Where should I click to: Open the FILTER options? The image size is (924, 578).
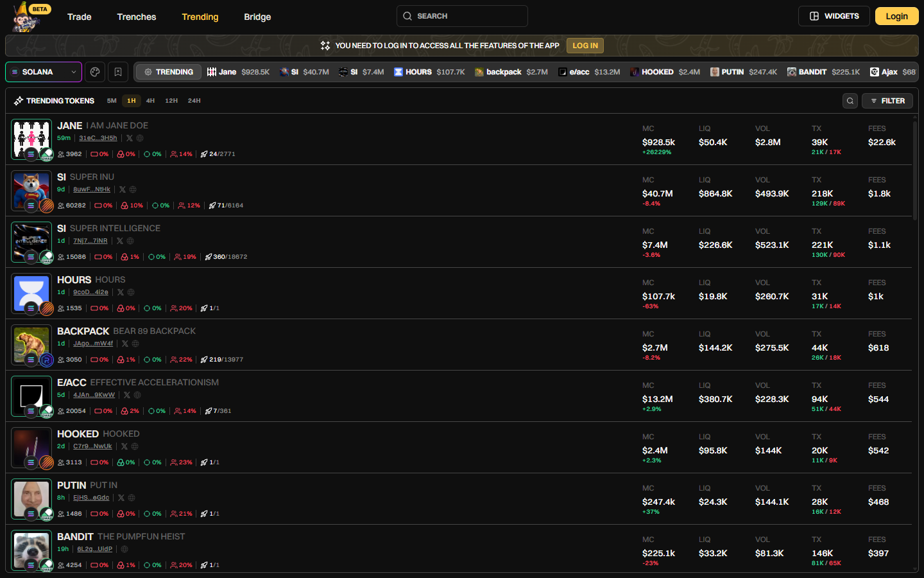(x=887, y=101)
